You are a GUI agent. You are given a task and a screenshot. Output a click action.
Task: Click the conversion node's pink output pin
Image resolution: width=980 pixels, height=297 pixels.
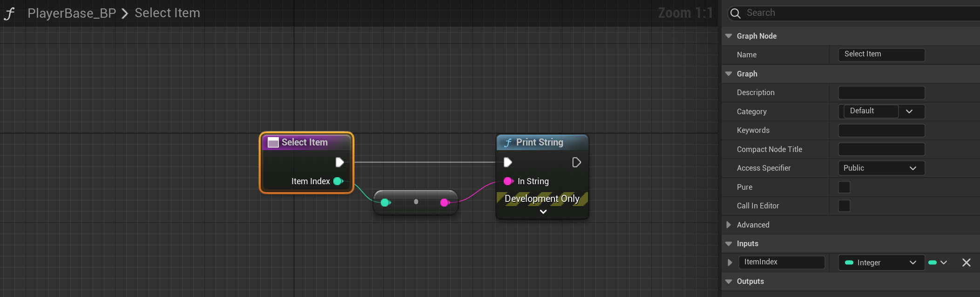pyautogui.click(x=445, y=202)
